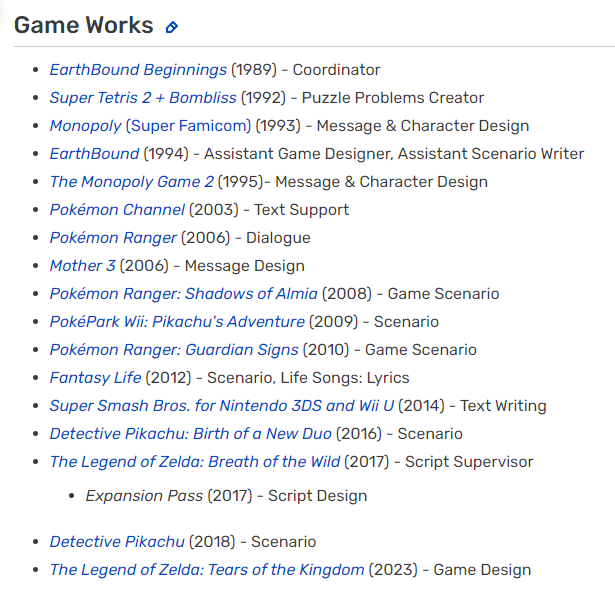Open the EarthBound Beginnings link
Screen dimensions: 615x600
[x=138, y=70]
